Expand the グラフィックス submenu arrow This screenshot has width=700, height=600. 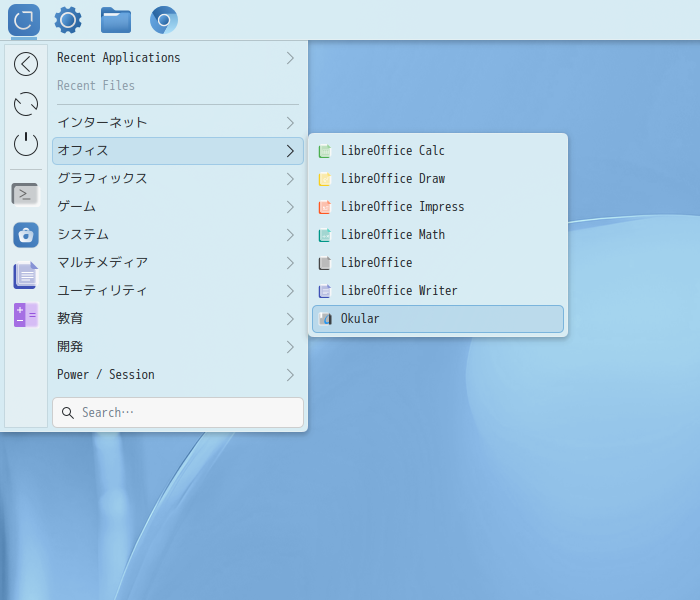tap(290, 179)
